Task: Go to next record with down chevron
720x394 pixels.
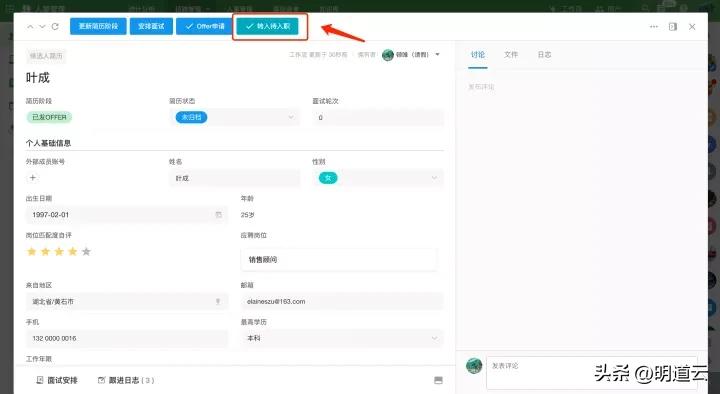Action: point(42,27)
